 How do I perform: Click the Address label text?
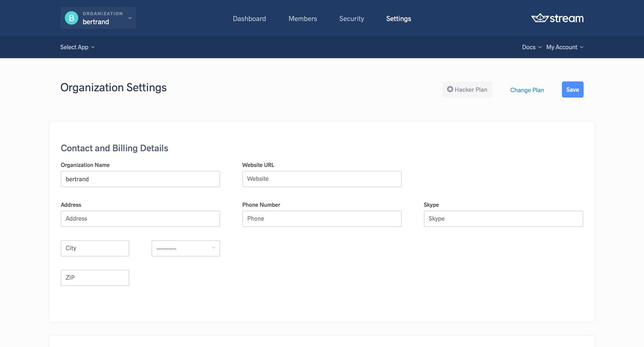click(71, 205)
